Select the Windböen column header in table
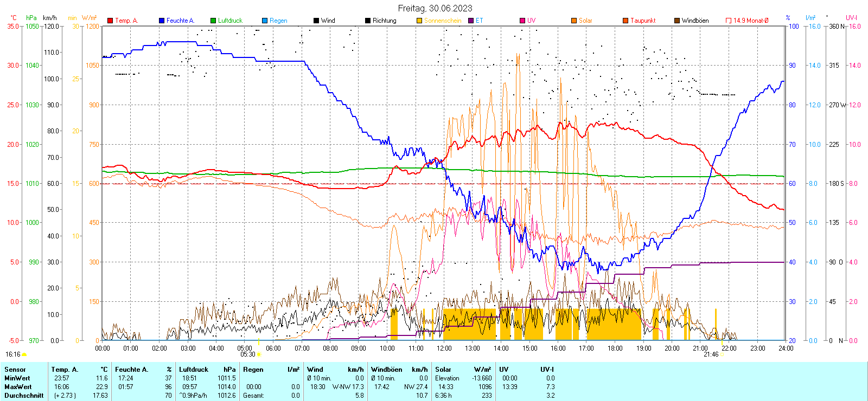This screenshot has width=868, height=401. point(386,370)
